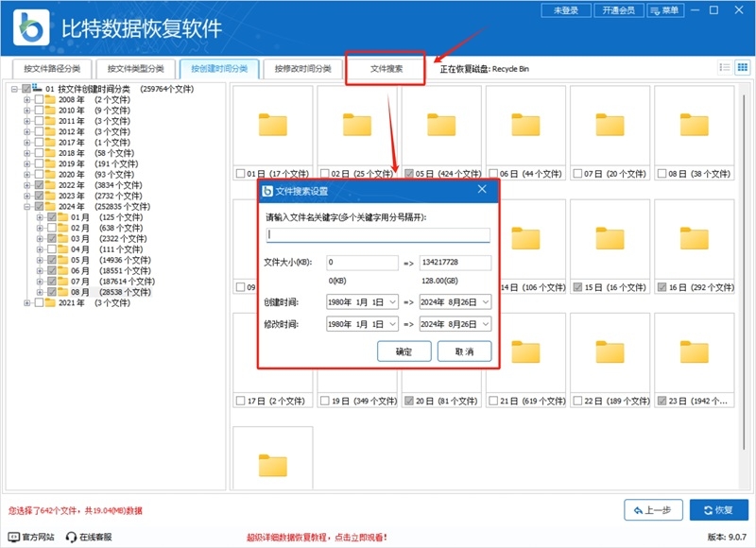
Task: Toggle the 2024 年 checkbox in tree
Action: (39, 206)
